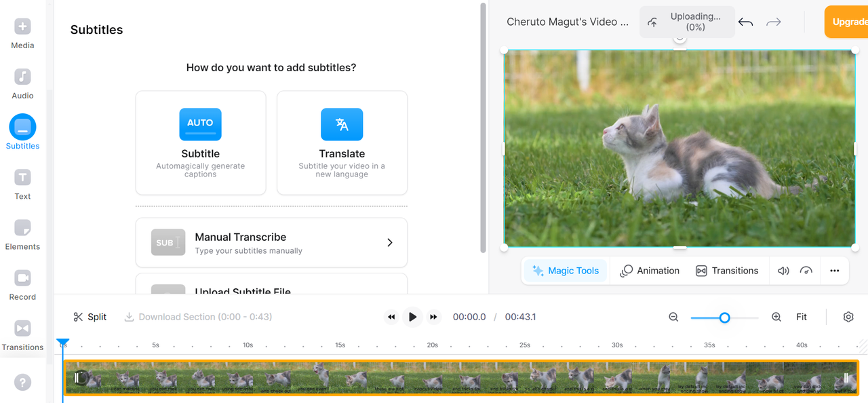Open Manual Transcribe option

click(271, 243)
